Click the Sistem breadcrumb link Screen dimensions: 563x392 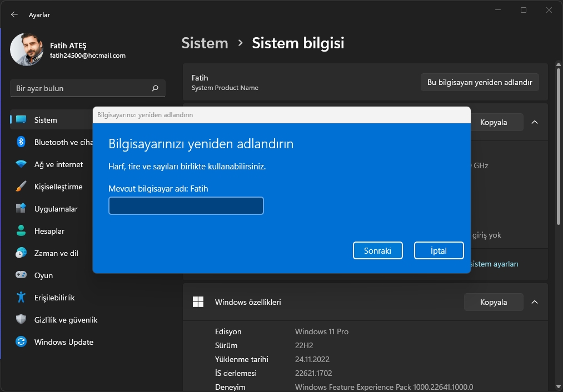click(x=205, y=43)
